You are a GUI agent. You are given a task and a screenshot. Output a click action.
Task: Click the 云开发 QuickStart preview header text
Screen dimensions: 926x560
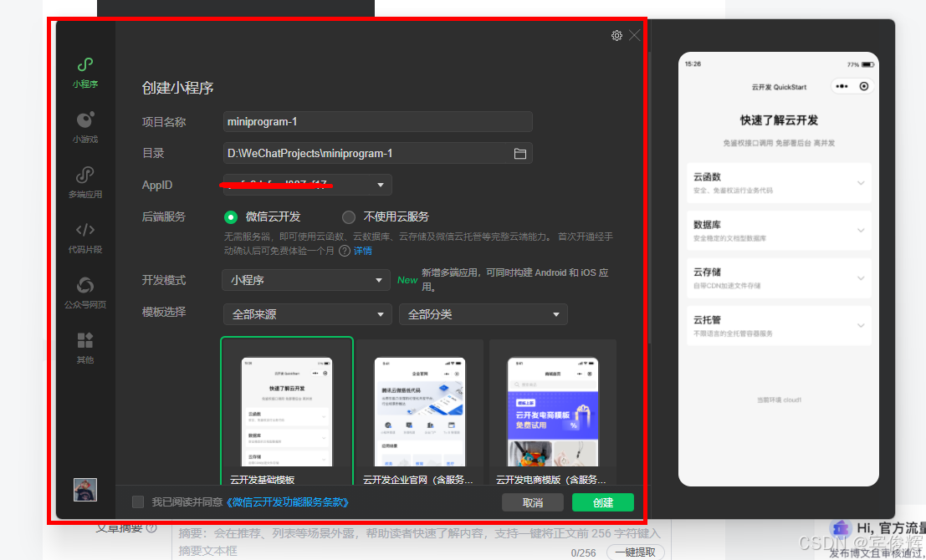[779, 87]
